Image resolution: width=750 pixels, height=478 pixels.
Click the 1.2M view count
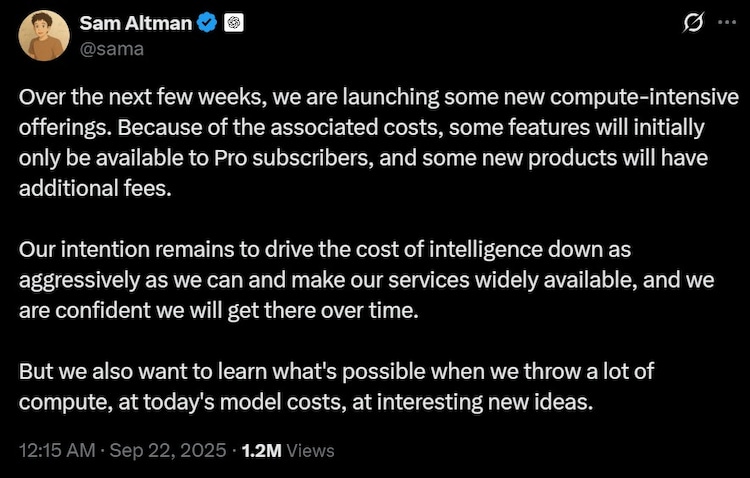262,450
